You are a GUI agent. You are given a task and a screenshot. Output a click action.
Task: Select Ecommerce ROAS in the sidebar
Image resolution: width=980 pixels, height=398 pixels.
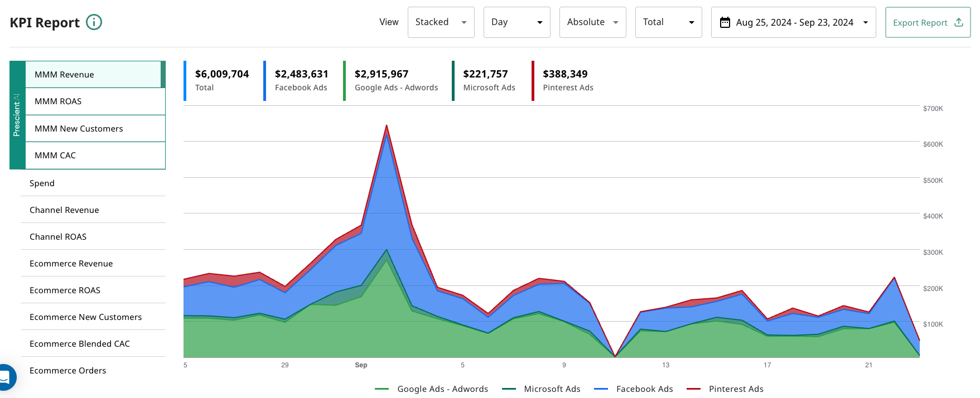click(93, 290)
